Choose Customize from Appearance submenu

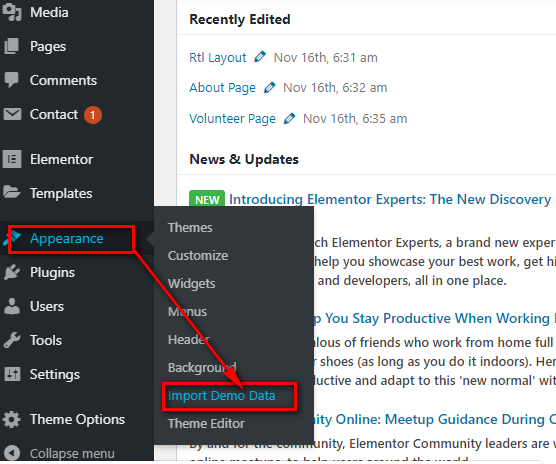198,256
